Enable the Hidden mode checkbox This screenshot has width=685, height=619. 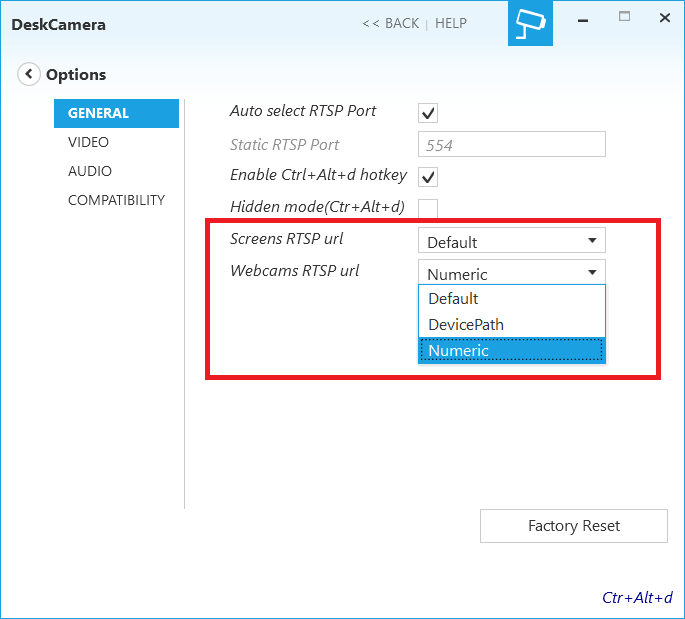tap(428, 208)
